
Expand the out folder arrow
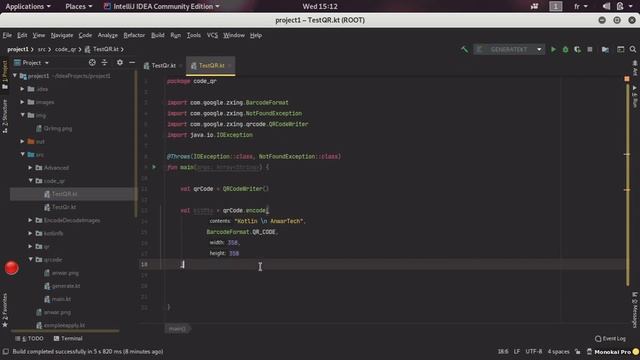pyautogui.click(x=22, y=141)
